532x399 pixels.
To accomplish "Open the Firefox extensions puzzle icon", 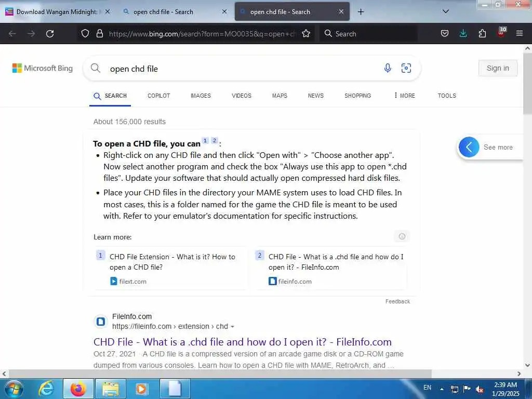I will [482, 33].
